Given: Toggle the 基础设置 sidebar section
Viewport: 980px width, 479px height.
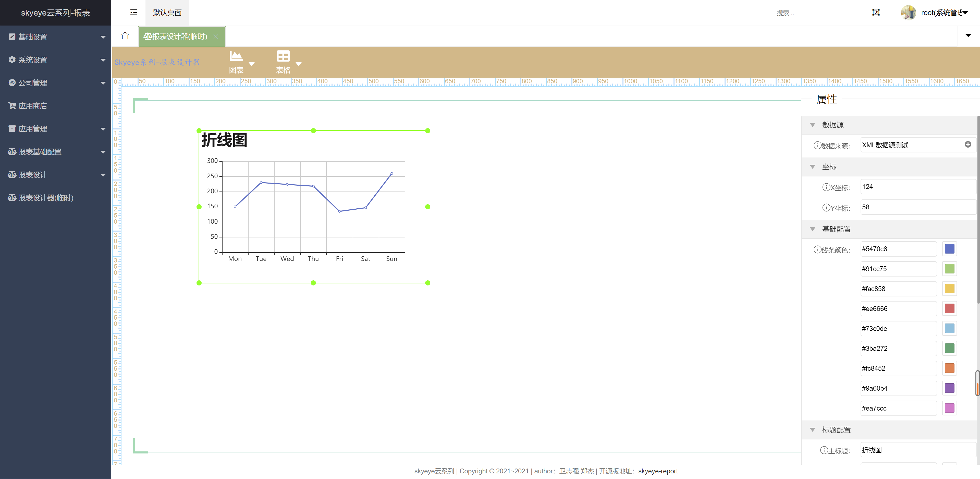Looking at the screenshot, I should (x=56, y=36).
